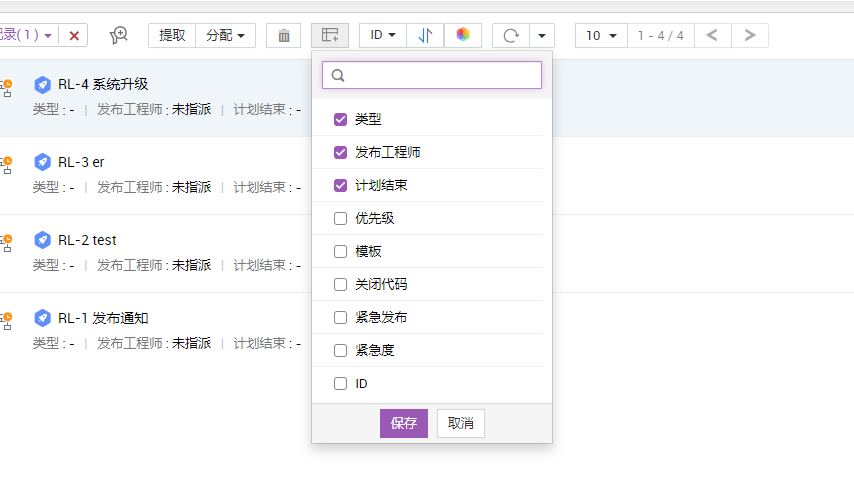Uncheck the 类型 column checkbox

(x=340, y=120)
